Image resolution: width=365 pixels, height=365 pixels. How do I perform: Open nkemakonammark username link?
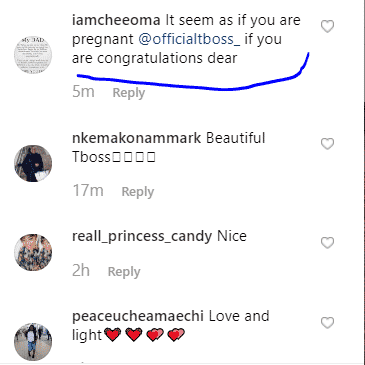tap(137, 138)
